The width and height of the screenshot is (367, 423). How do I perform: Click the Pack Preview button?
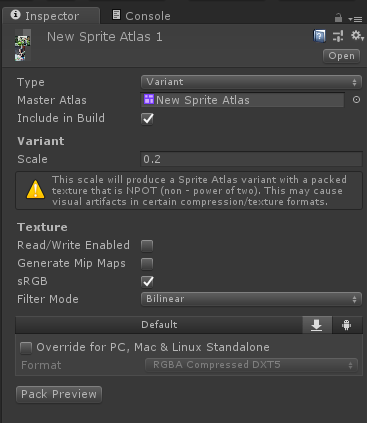(x=59, y=394)
